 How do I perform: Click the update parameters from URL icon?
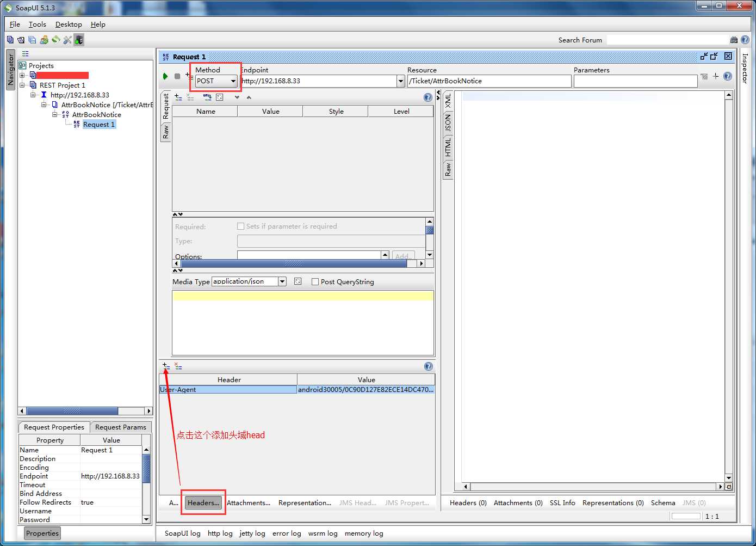click(x=207, y=97)
